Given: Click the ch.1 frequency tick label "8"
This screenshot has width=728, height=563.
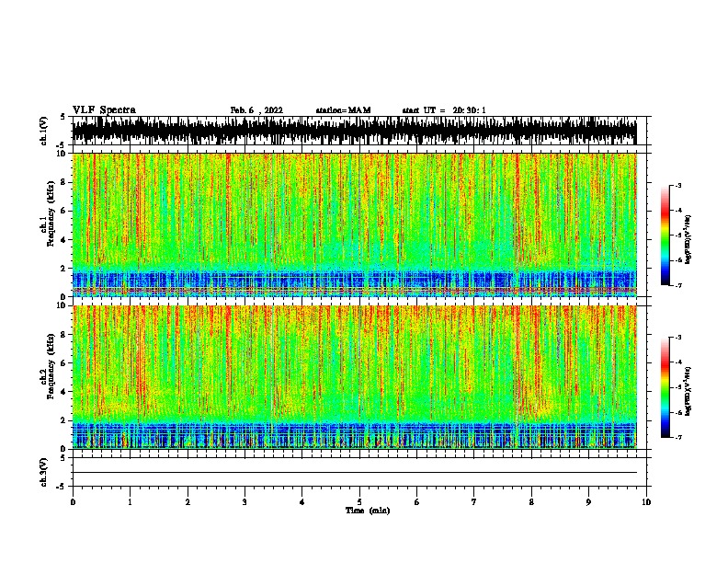Looking at the screenshot, I should click(x=64, y=182).
